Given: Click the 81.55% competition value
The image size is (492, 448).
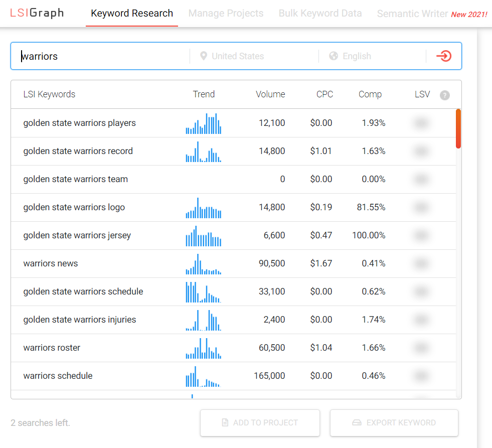Looking at the screenshot, I should coord(371,207).
